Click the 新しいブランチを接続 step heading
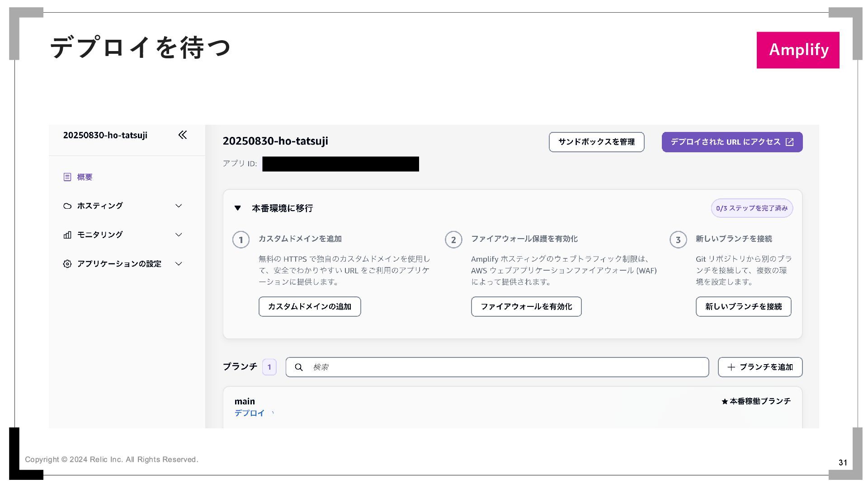This screenshot has height=488, width=868. click(734, 239)
